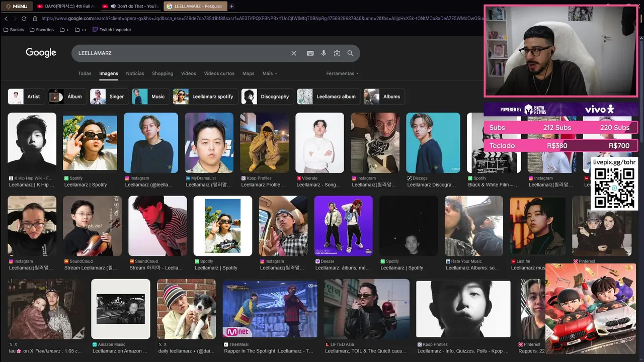Screen dimensions: 644x362
Task: Go back using the browser back arrow
Action: pos(6,19)
